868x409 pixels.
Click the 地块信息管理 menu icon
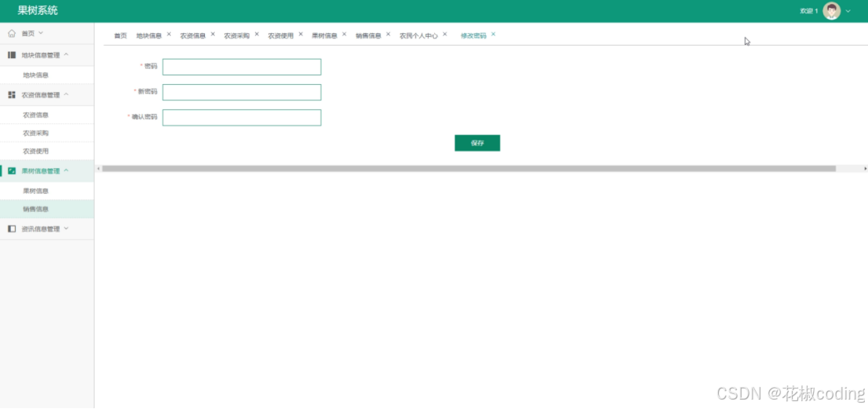[x=12, y=55]
